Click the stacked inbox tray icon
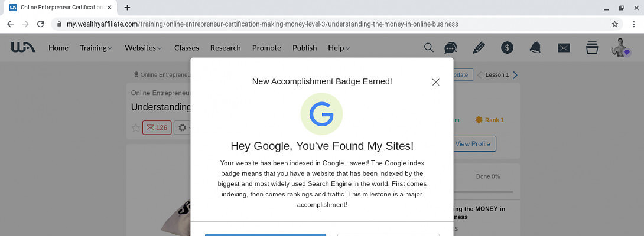The height and width of the screenshot is (236, 644). tap(591, 48)
